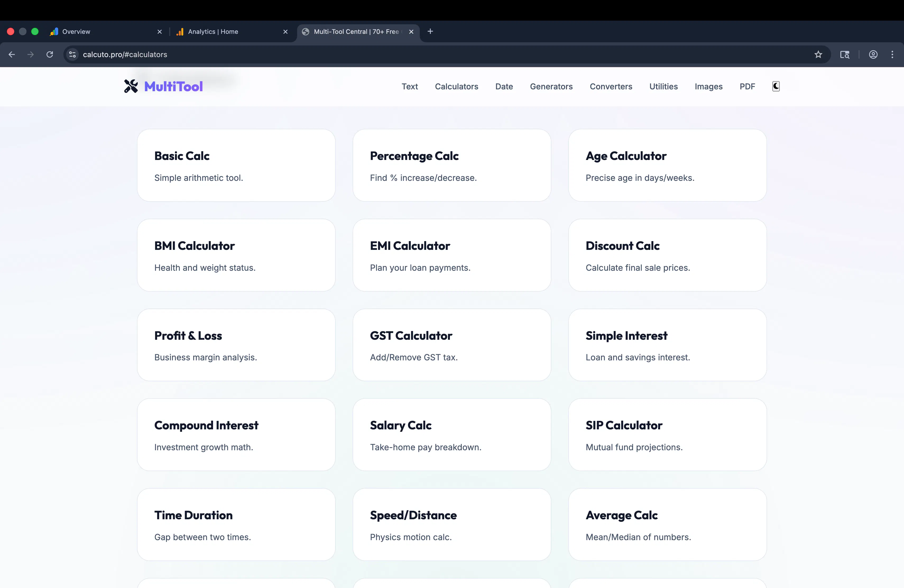Image resolution: width=904 pixels, height=588 pixels.
Task: Open the Basic Calc card
Action: (236, 165)
